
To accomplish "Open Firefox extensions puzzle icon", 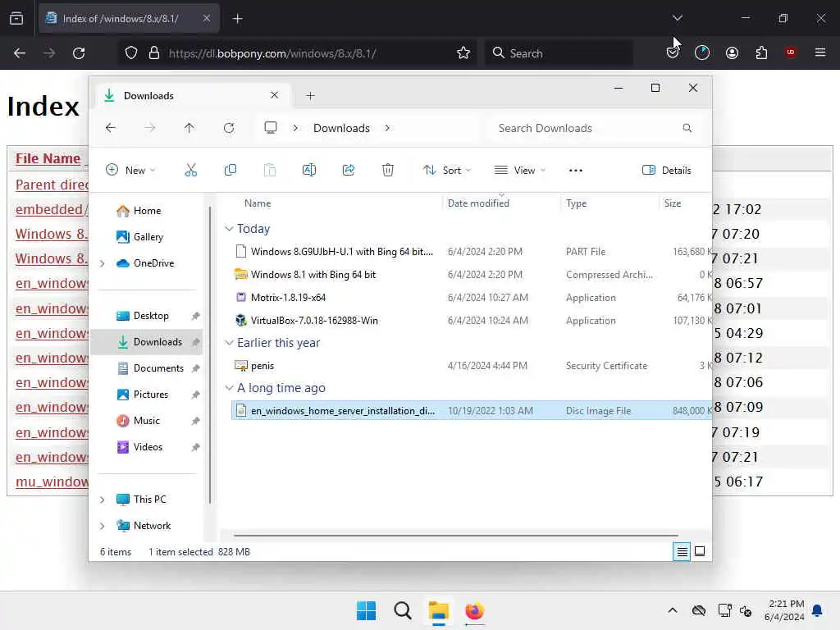I will (x=761, y=52).
